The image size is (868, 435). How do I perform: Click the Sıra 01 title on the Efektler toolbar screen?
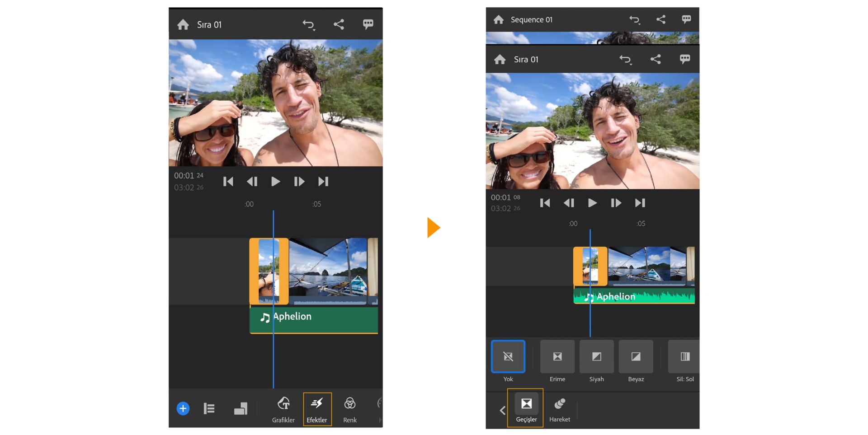(209, 24)
